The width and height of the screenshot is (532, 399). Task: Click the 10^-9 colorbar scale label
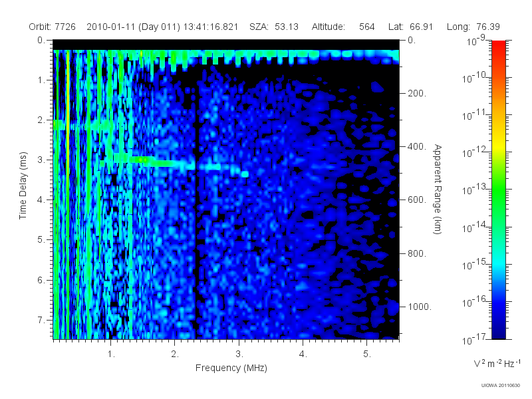click(476, 41)
